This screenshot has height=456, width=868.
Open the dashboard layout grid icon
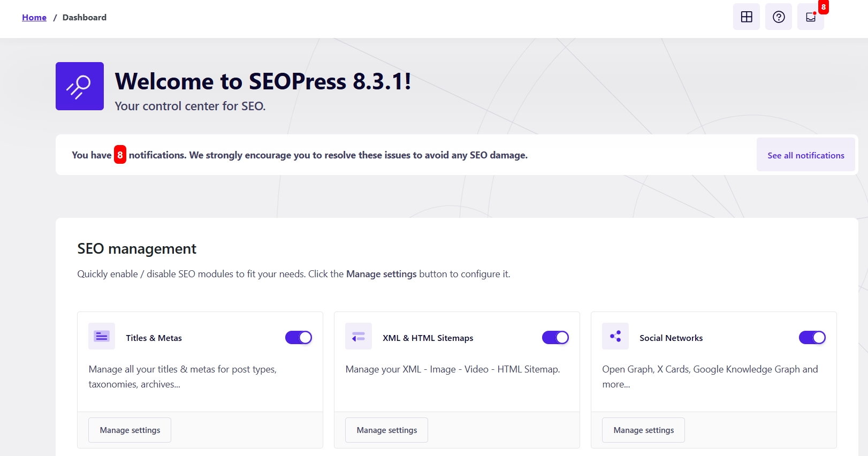(746, 17)
